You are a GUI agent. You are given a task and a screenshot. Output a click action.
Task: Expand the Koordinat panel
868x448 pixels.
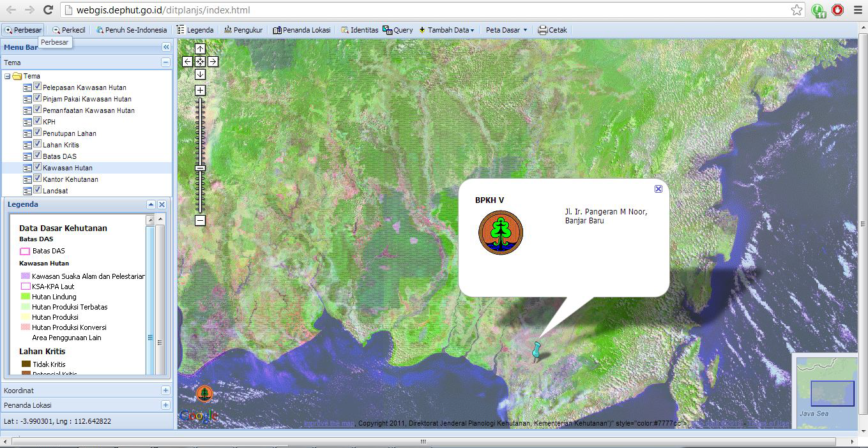165,390
